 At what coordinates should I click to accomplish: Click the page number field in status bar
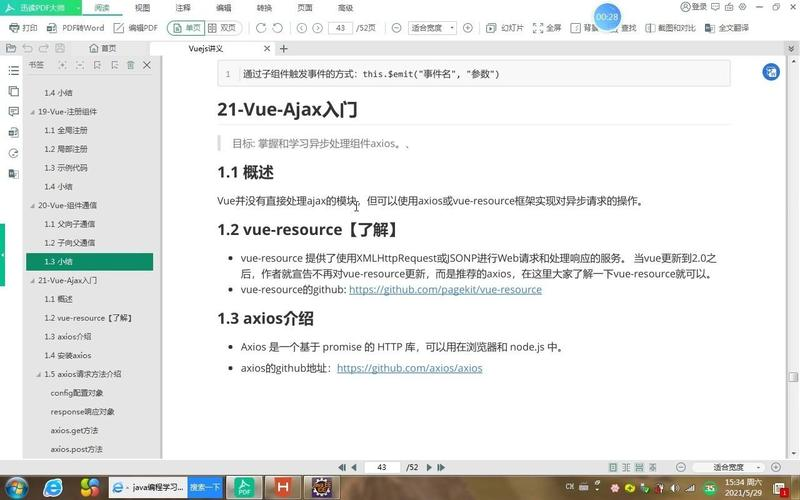(x=382, y=467)
